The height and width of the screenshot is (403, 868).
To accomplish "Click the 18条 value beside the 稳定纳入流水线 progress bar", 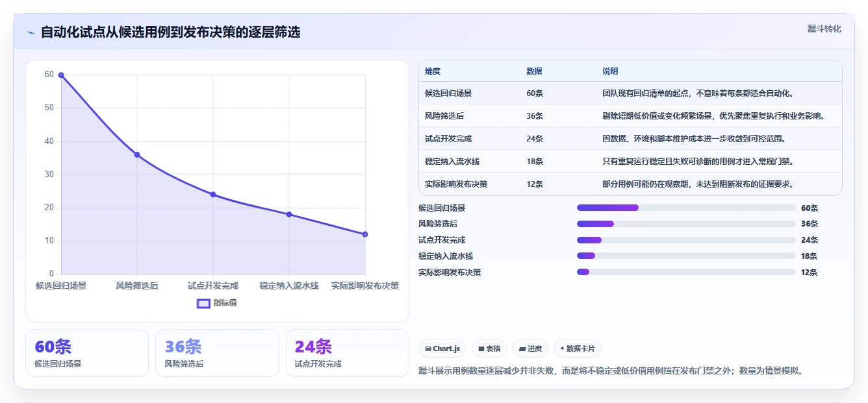I will pyautogui.click(x=810, y=256).
